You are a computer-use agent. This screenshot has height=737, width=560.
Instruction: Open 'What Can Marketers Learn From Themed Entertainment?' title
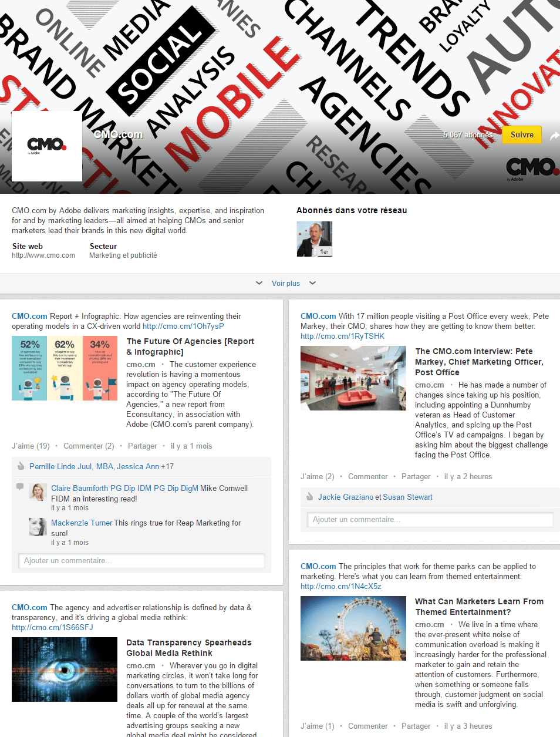tap(480, 607)
